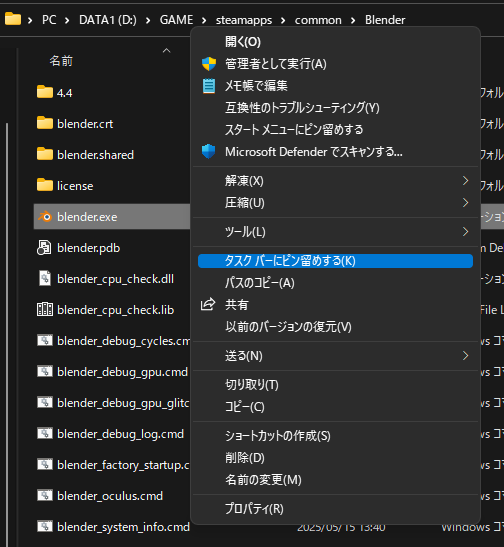Select the file name blender_oculus.cmd
This screenshot has height=547, width=504.
(x=110, y=496)
